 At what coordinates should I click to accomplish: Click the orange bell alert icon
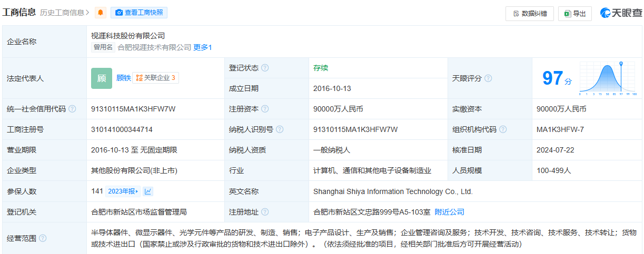[x=100, y=13]
